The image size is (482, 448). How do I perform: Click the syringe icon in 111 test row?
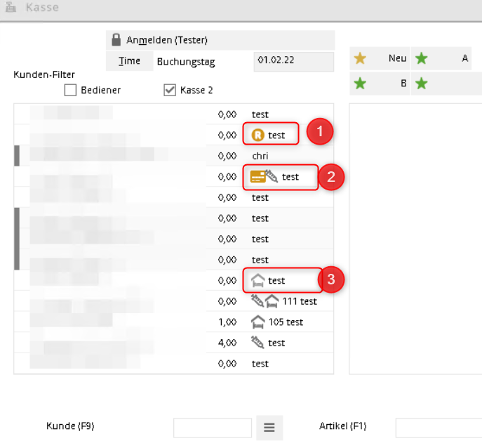click(x=257, y=301)
